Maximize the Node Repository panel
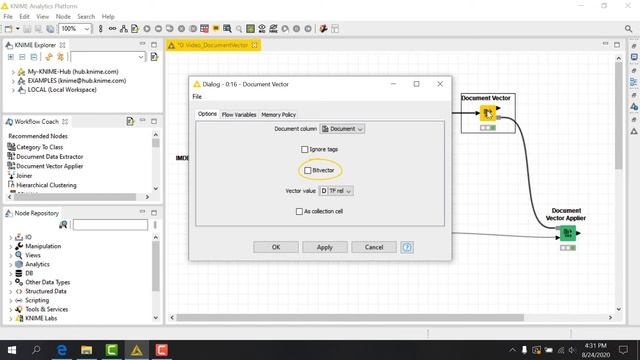Image resolution: width=640 pixels, height=360 pixels. click(x=154, y=212)
